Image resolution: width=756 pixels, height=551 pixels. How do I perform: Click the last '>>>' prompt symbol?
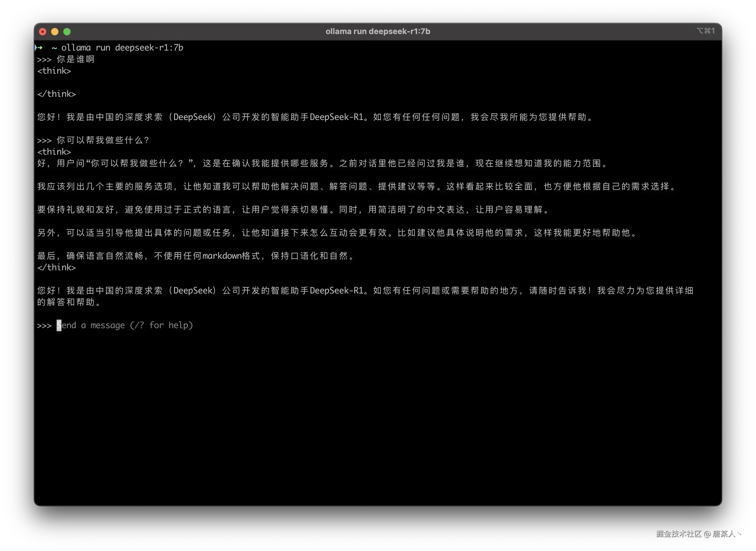[x=44, y=325]
